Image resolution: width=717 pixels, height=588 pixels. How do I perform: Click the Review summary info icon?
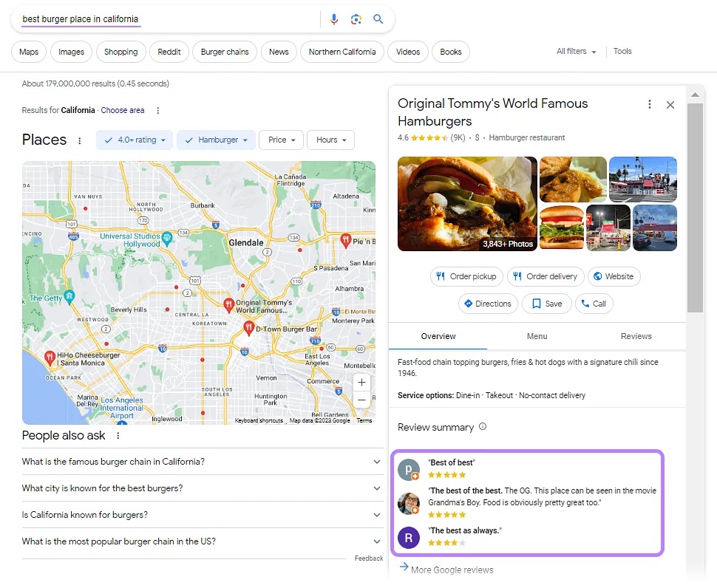483,427
